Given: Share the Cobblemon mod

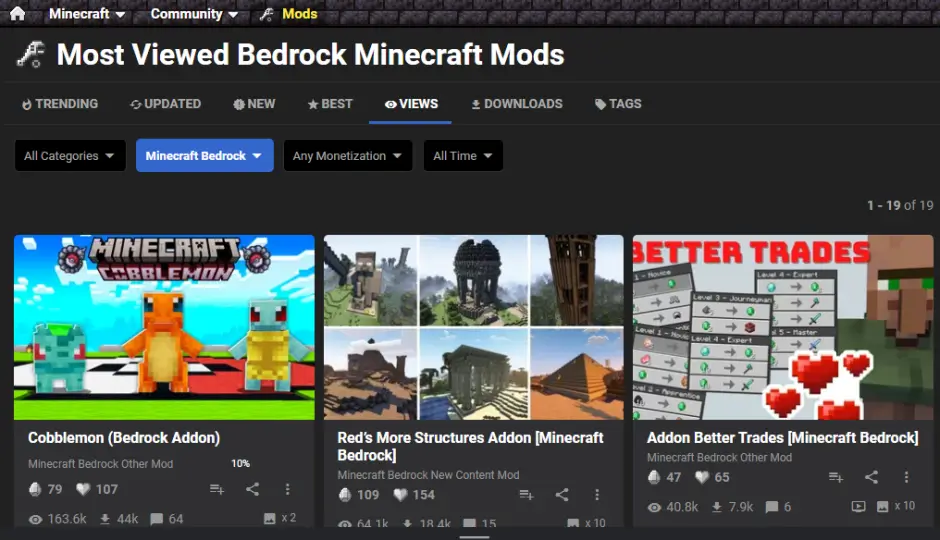Looking at the screenshot, I should coord(252,489).
